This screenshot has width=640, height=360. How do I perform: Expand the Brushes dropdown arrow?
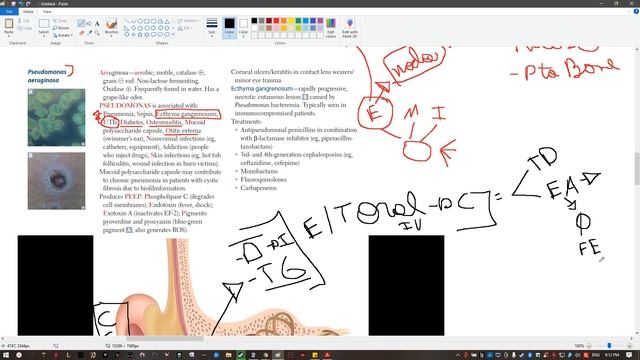[x=111, y=36]
